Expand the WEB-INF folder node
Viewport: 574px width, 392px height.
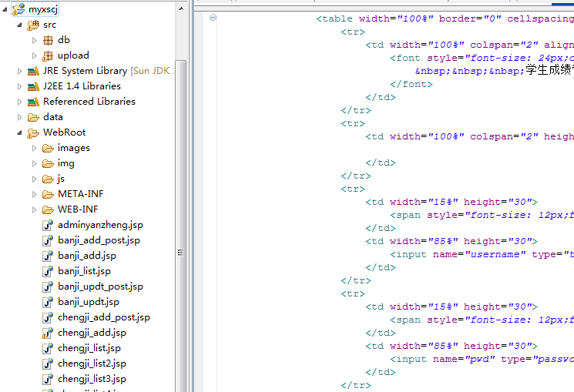click(34, 209)
